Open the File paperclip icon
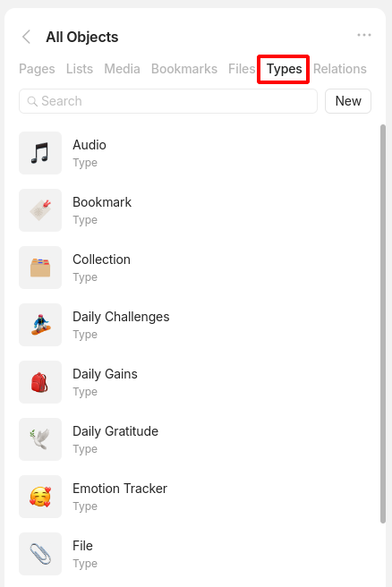 point(40,554)
